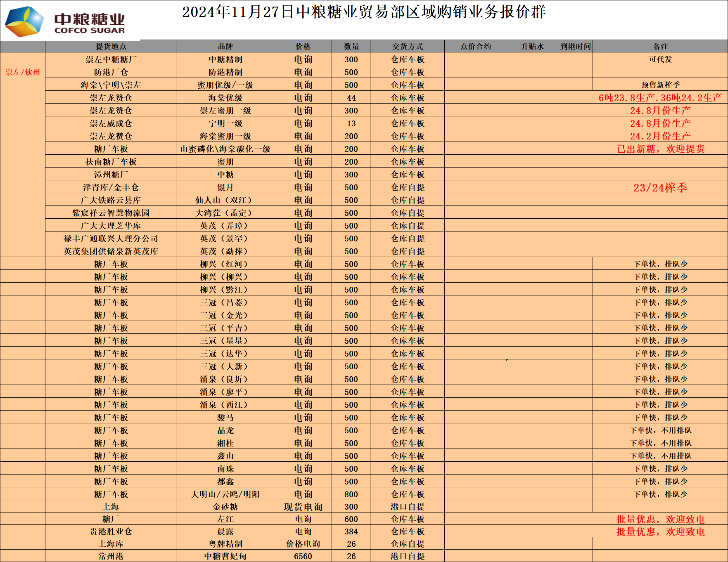Click the 2024年11月27日 report title
The image size is (728, 562).
pyautogui.click(x=363, y=12)
